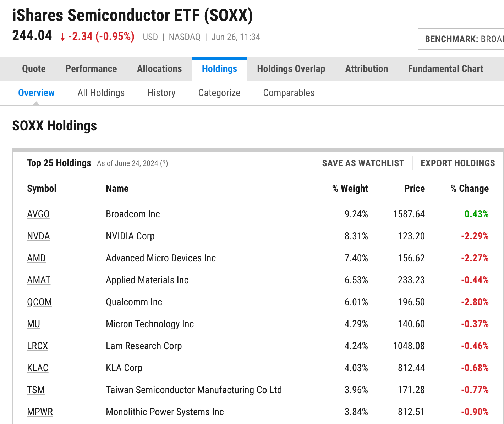Click Lam Research price 1048.08
The width and height of the screenshot is (504, 424).
pyautogui.click(x=409, y=346)
